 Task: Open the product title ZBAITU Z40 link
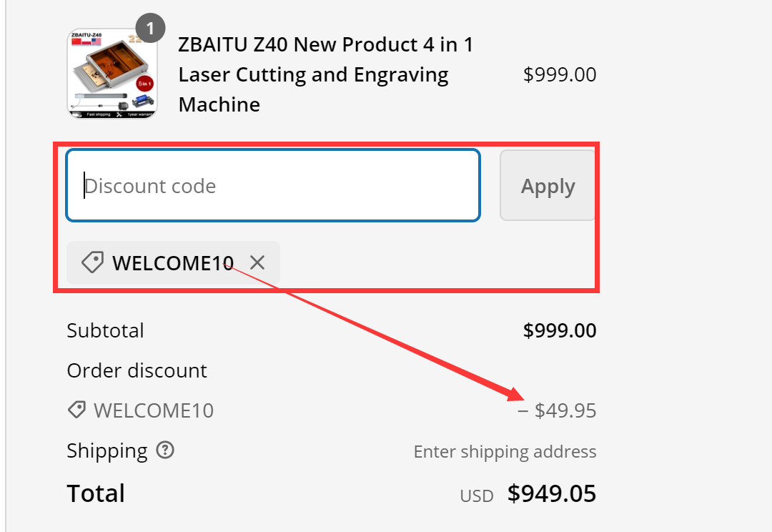coord(326,74)
